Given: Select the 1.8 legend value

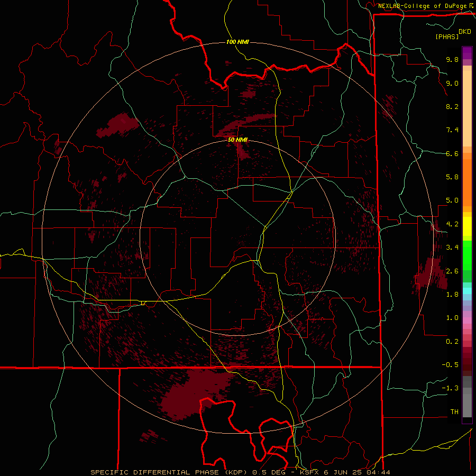Looking at the screenshot, I should coord(452,295).
